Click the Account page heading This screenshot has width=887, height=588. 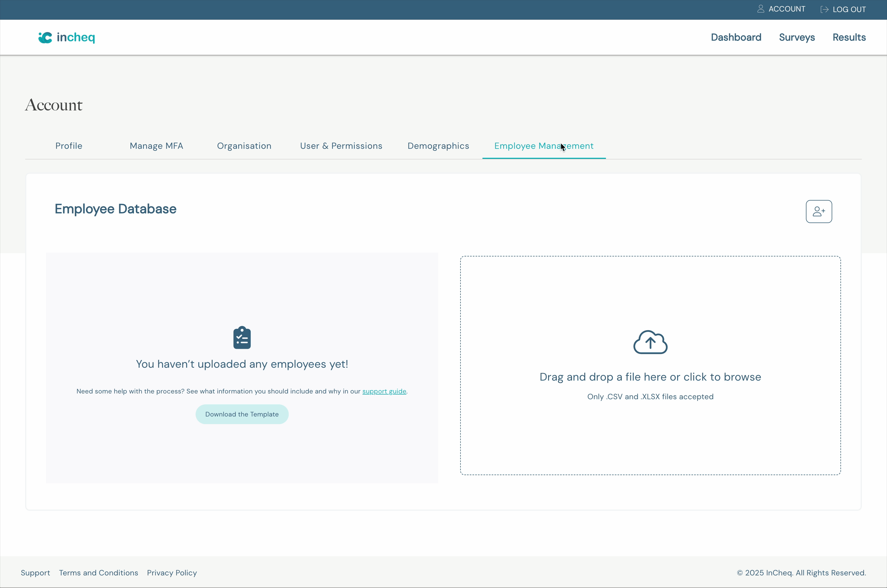[54, 105]
